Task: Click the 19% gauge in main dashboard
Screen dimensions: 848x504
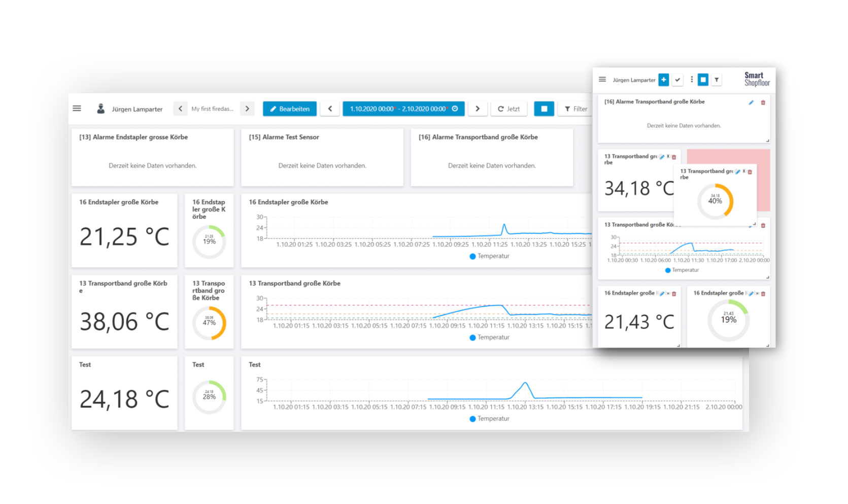Action: 209,242
